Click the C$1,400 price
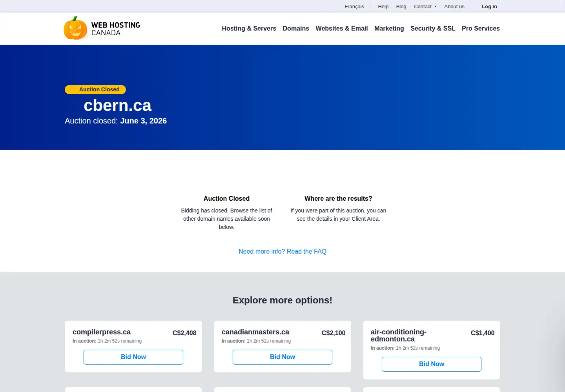Image resolution: width=565 pixels, height=392 pixels. [x=483, y=333]
